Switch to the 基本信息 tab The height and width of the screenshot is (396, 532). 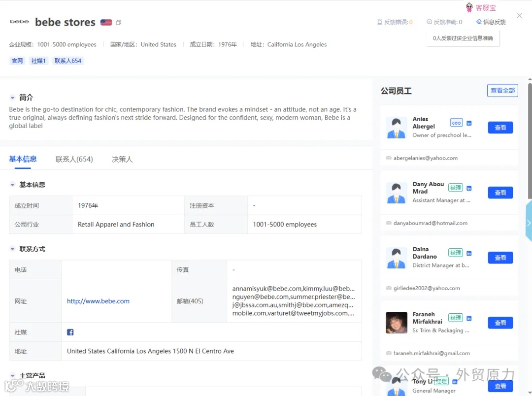tap(23, 159)
